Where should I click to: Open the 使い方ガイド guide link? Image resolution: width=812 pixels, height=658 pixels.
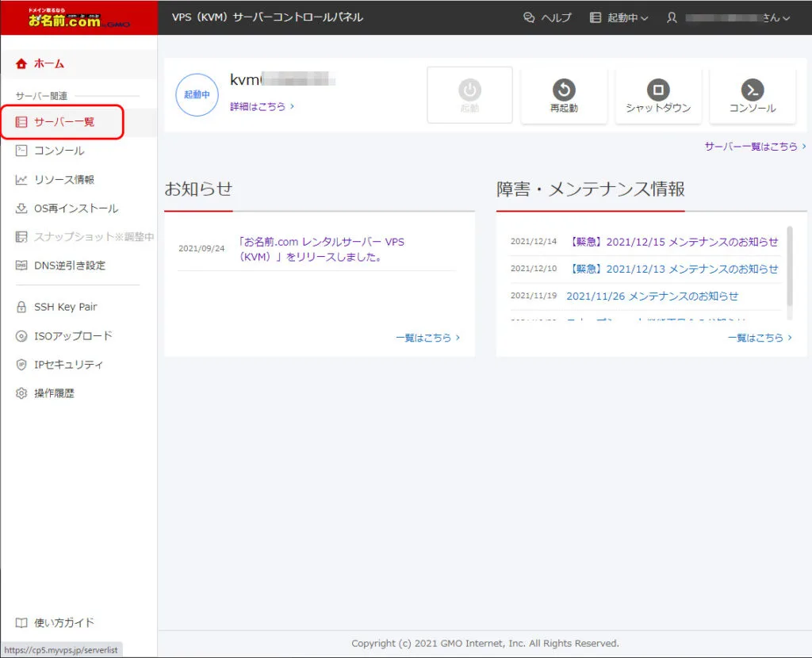tap(63, 623)
